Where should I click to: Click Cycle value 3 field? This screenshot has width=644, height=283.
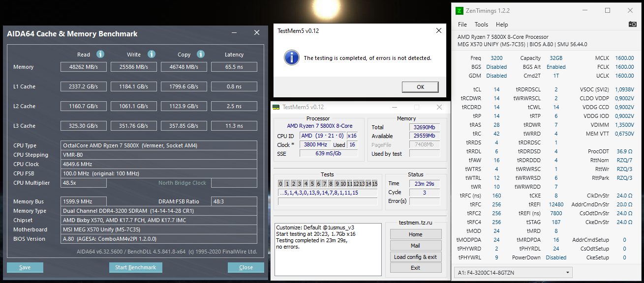(x=425, y=192)
